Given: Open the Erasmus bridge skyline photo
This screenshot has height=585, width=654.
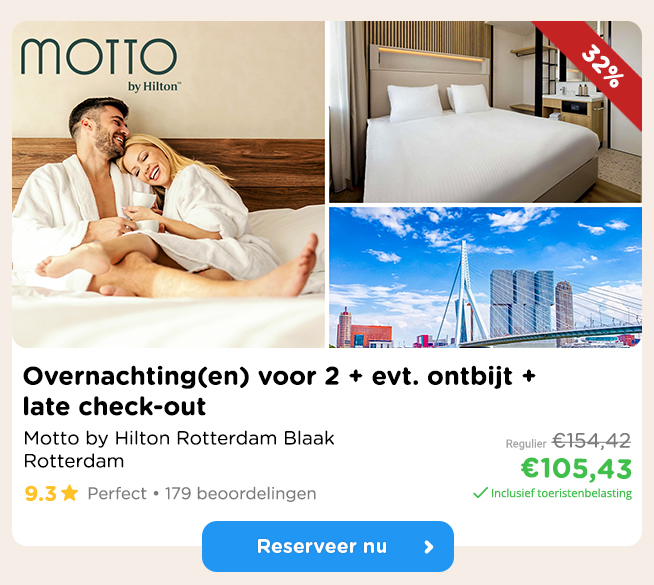Looking at the screenshot, I should tap(485, 277).
